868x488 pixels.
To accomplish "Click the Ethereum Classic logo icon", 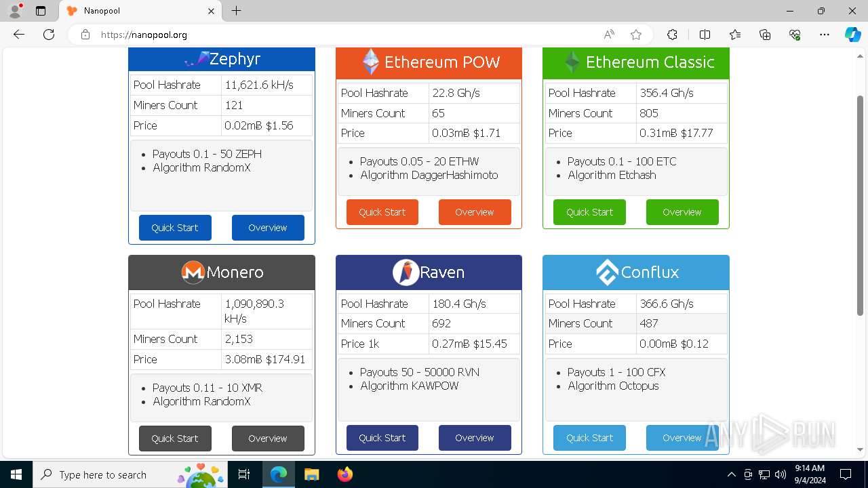I will tap(572, 62).
